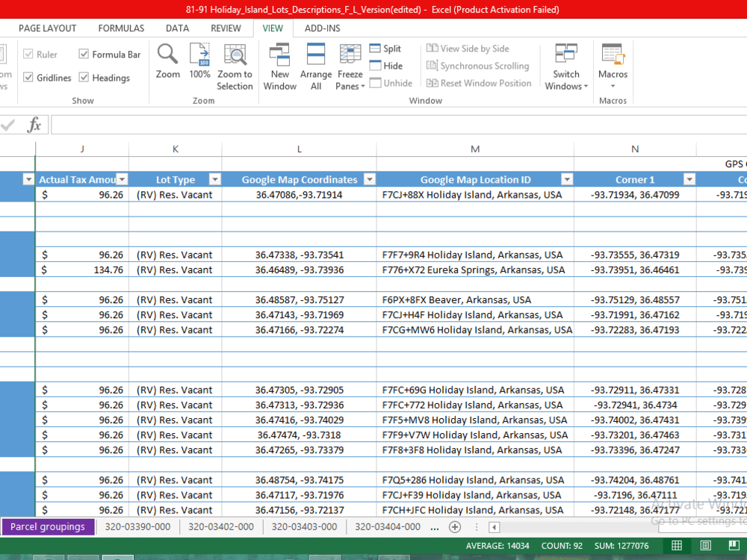
Task: Open the Zoom dialog magnifier icon
Action: (x=167, y=61)
